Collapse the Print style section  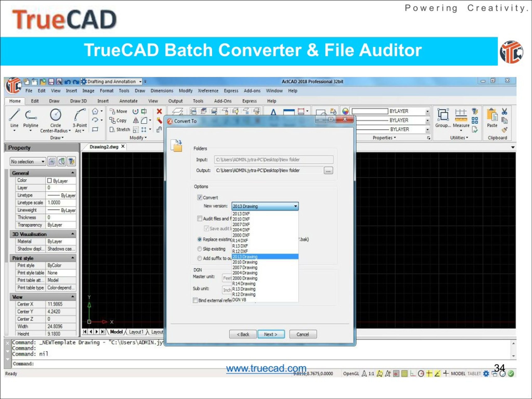(73, 258)
